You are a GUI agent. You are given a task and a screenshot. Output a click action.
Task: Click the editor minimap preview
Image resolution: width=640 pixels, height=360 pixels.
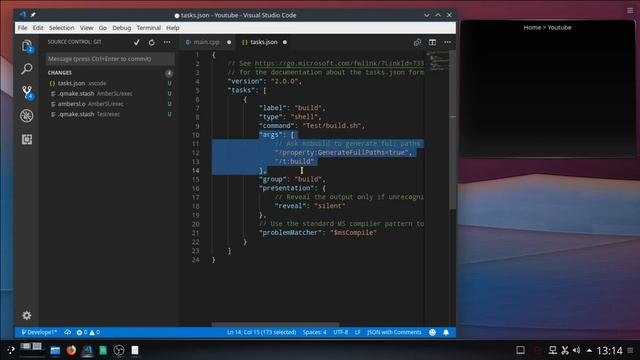coord(437,61)
